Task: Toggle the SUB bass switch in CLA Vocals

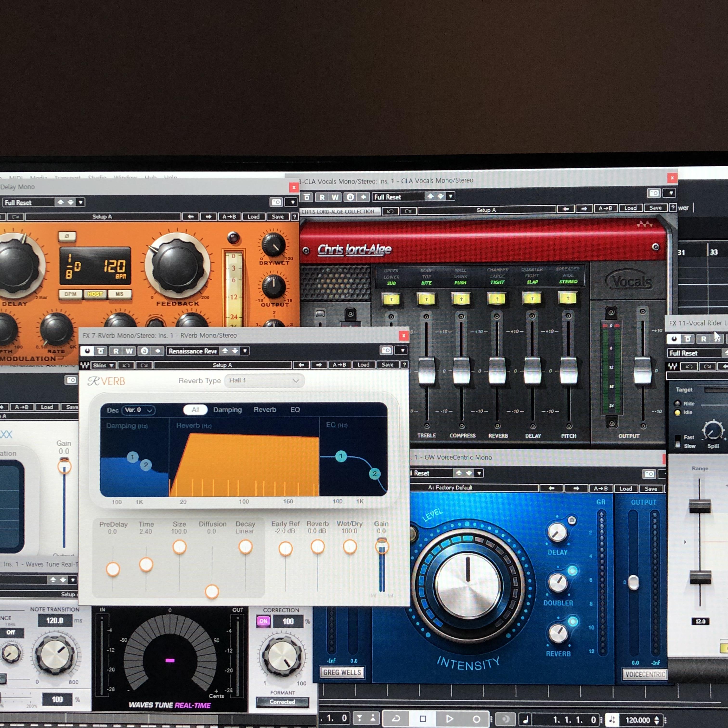Action: (x=391, y=299)
